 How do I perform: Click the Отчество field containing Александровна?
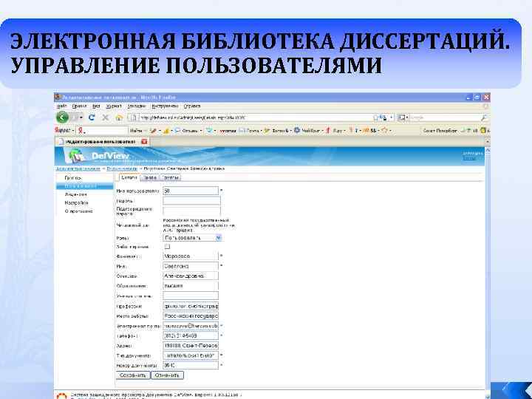coord(191,276)
